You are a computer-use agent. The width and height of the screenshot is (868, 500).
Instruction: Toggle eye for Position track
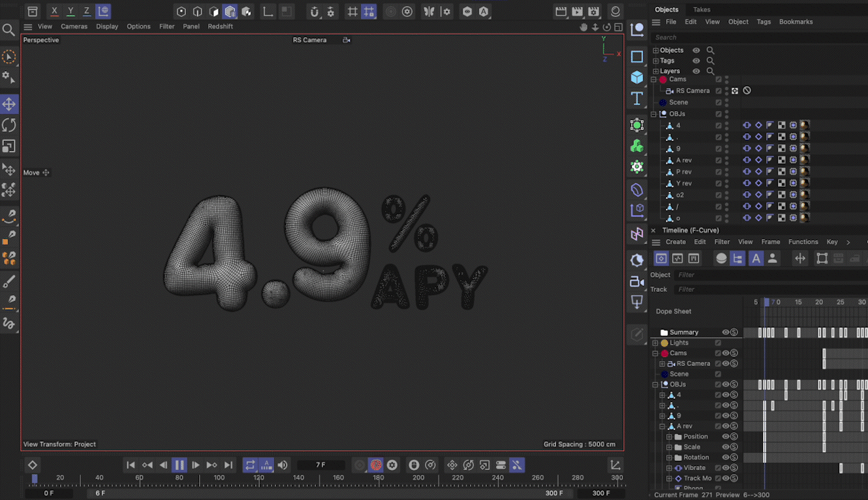pyautogui.click(x=726, y=437)
